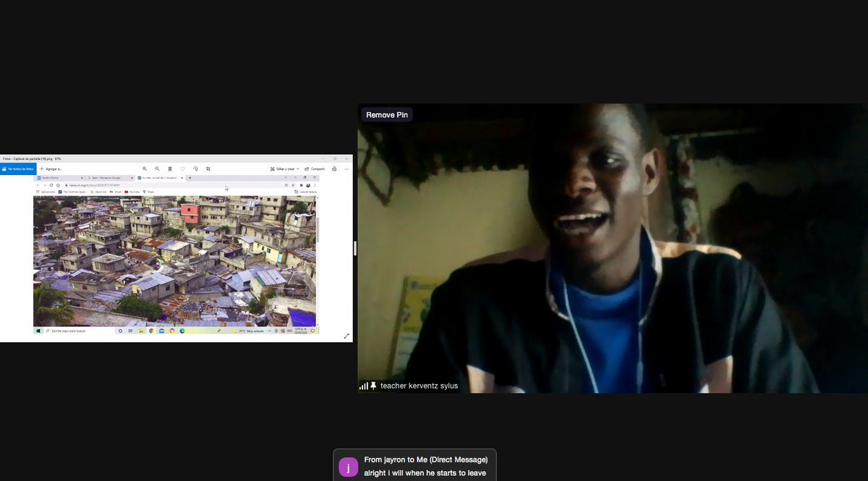Click the zoom in magnifier in Photos toolbar
This screenshot has height=481, width=868.
tap(145, 169)
